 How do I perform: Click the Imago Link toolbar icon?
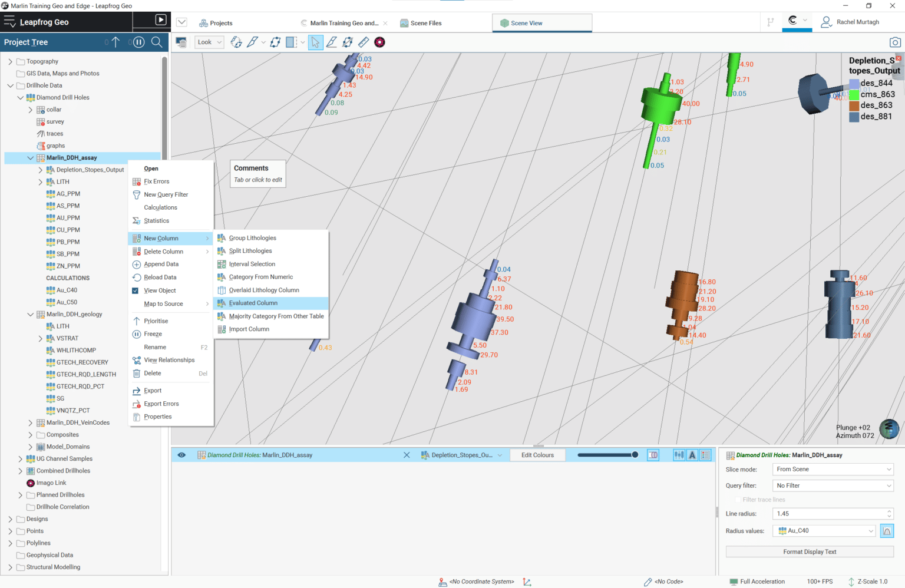click(380, 42)
